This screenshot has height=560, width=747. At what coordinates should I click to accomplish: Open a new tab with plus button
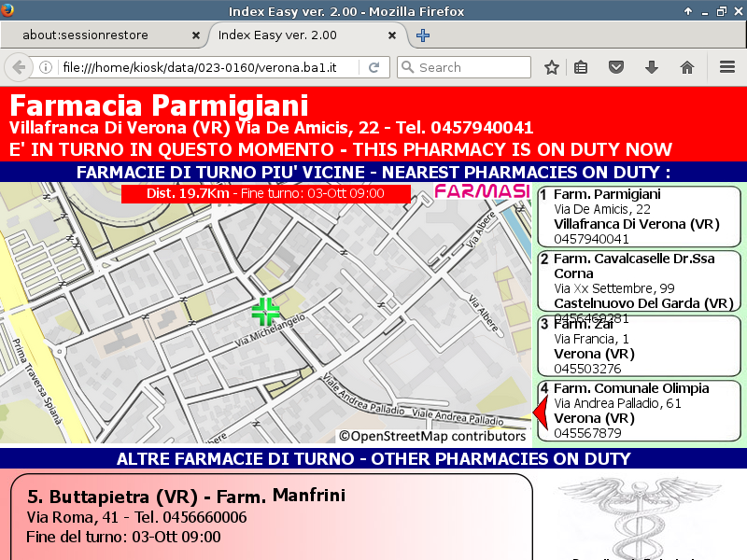[x=423, y=35]
